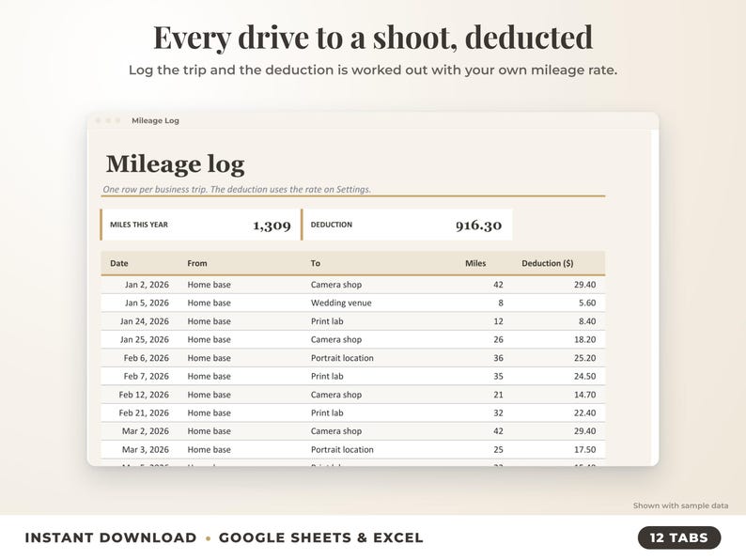
Task: Select the 21 miles cell
Action: tap(498, 395)
